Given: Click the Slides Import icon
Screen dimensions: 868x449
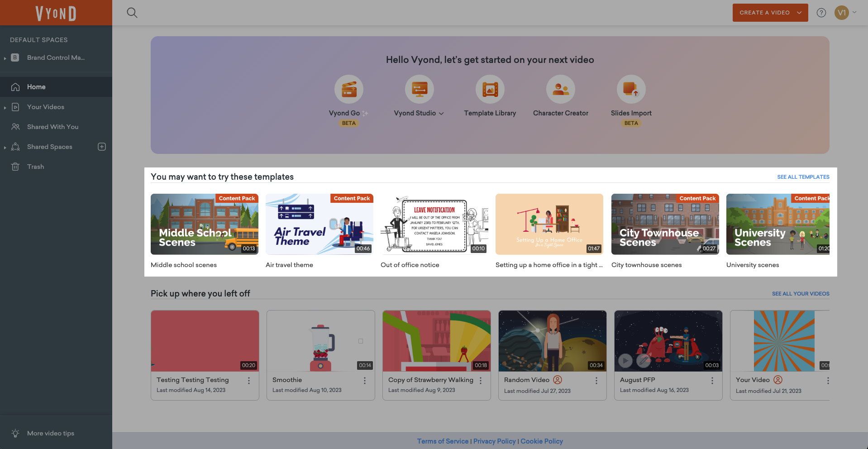Looking at the screenshot, I should tap(631, 89).
